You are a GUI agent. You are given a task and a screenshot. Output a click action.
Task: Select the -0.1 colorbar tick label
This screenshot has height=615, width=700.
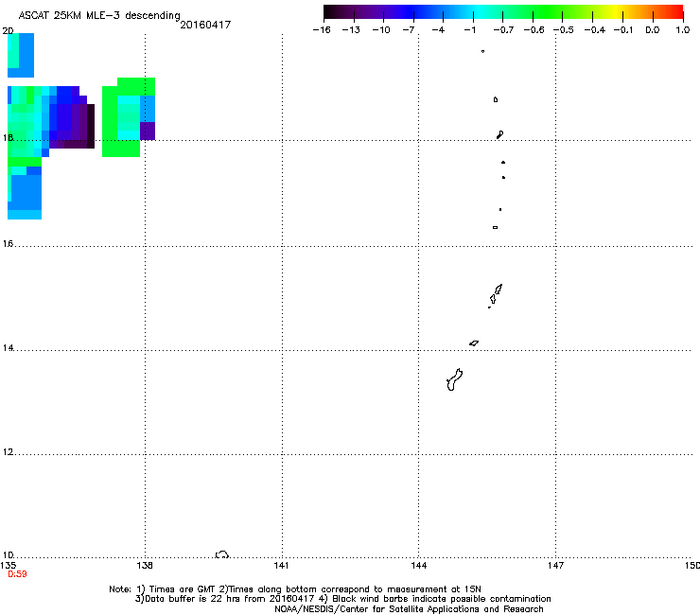pyautogui.click(x=623, y=30)
